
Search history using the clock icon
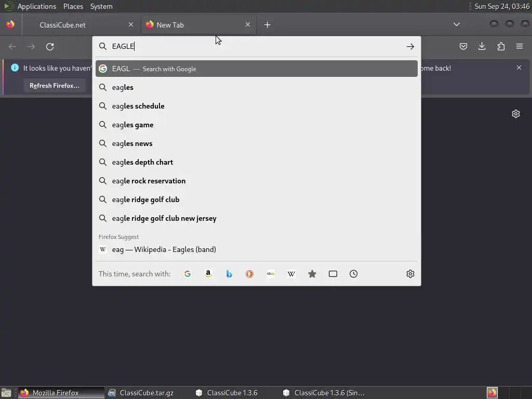(353, 274)
